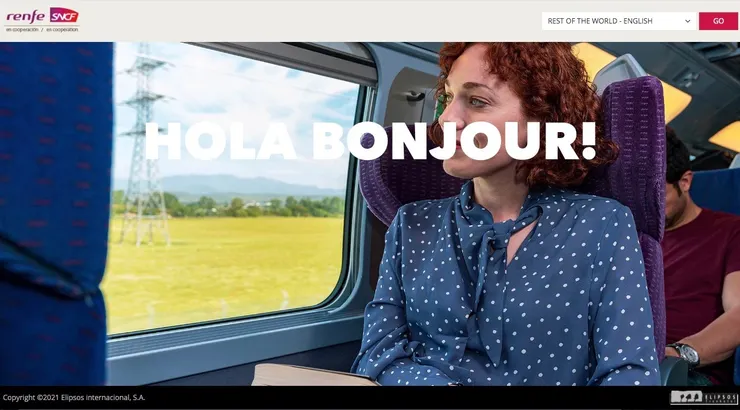The image size is (740, 410).
Task: Click the man's wristwatch in the image
Action: click(684, 353)
